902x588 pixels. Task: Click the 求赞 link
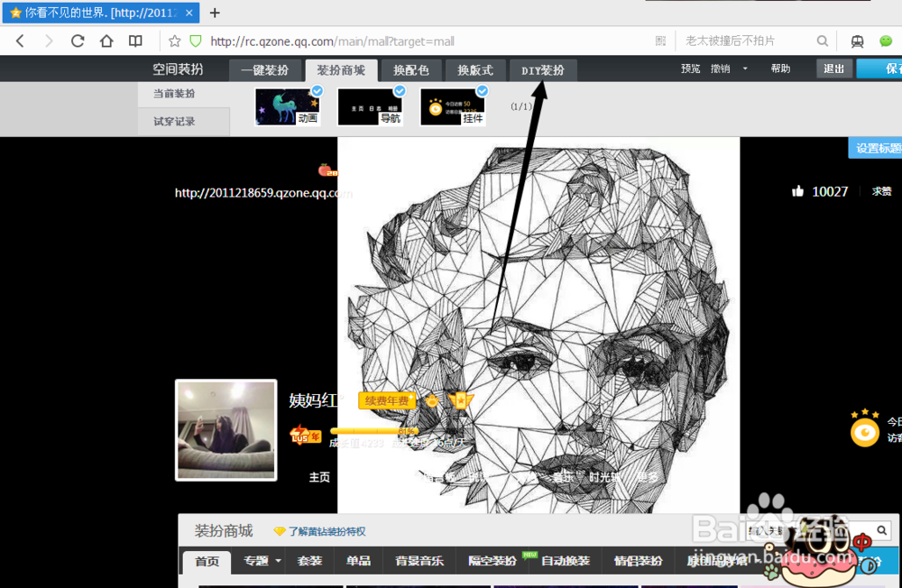coord(881,191)
